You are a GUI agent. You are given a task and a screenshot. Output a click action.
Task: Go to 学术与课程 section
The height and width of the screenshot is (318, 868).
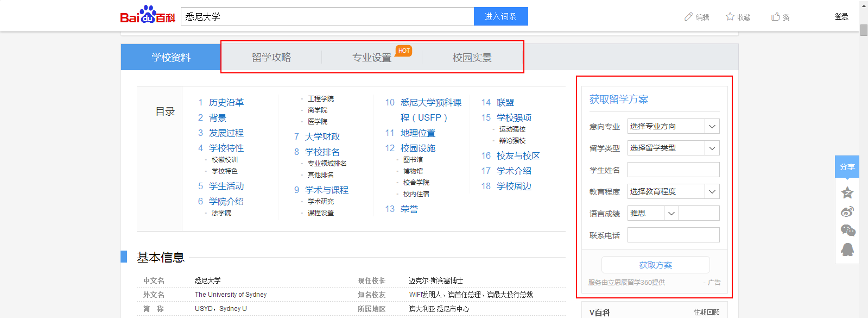click(327, 190)
